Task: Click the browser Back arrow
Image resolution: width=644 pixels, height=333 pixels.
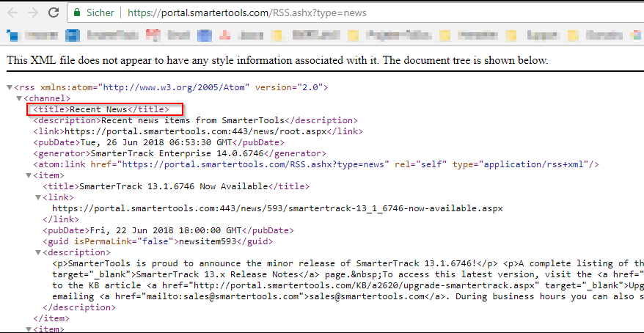Action: (x=11, y=13)
